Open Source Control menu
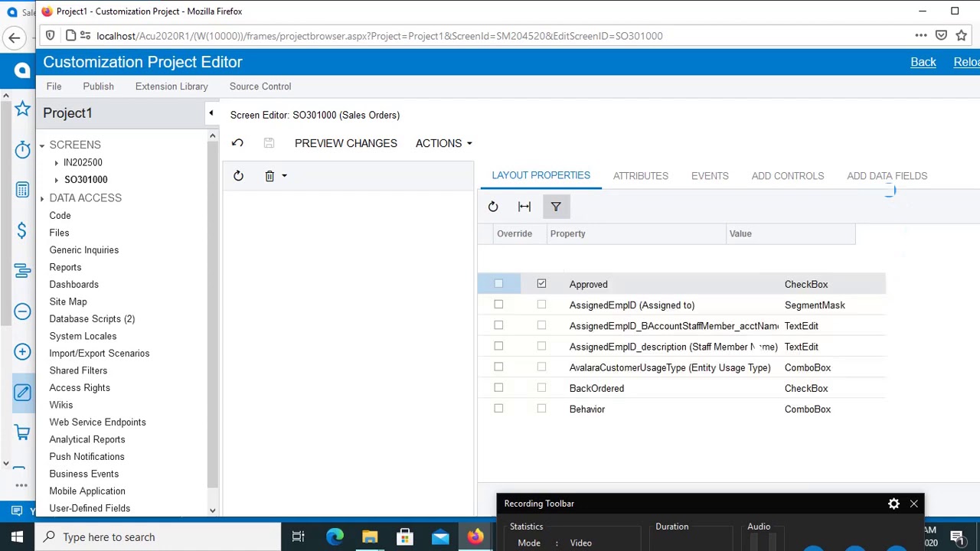 [260, 86]
